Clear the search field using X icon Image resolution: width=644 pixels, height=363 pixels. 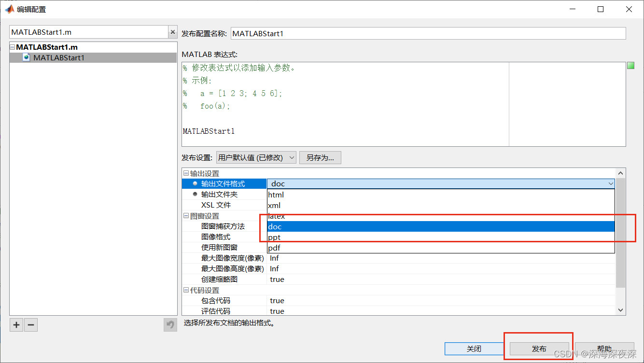[x=172, y=32]
